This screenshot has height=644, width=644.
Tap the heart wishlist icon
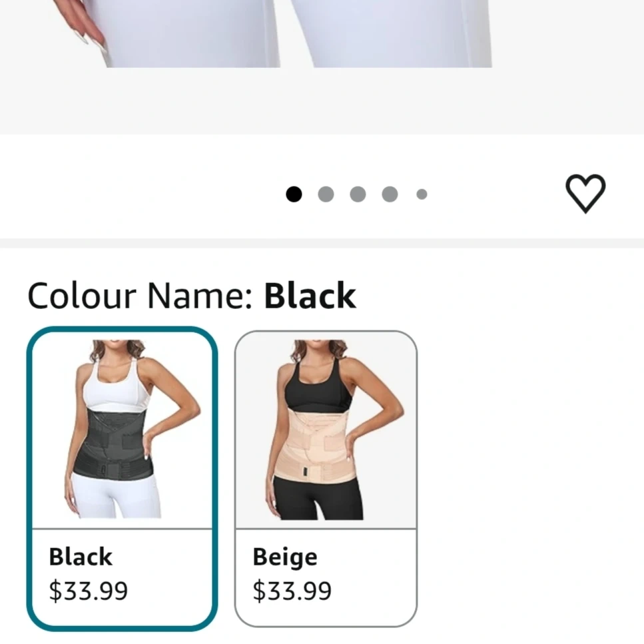point(585,193)
